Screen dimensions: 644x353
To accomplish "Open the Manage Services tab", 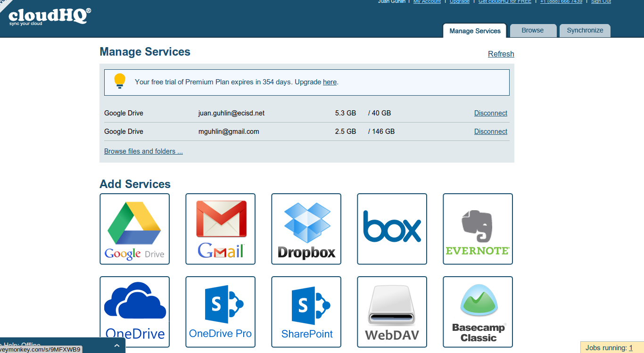I will 475,31.
